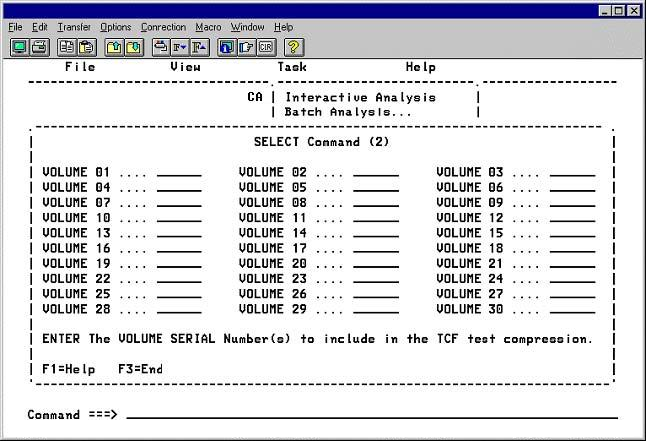Click the pointing hand toolbar icon

click(246, 47)
